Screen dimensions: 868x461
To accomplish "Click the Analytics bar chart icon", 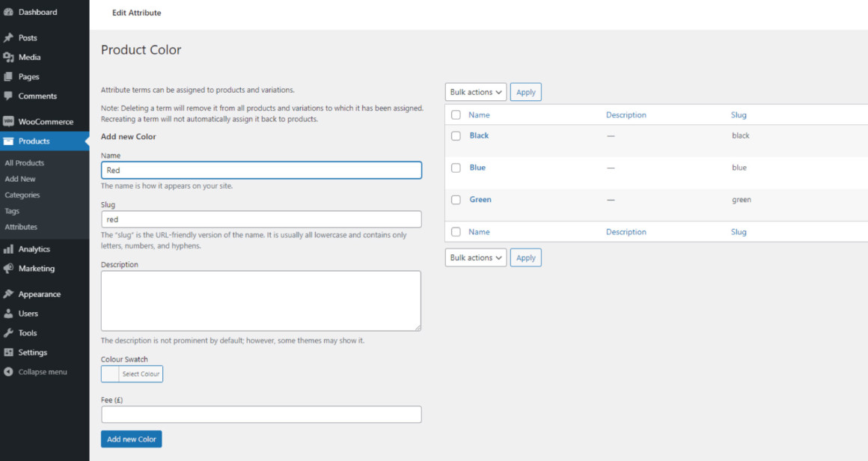I will tap(8, 249).
